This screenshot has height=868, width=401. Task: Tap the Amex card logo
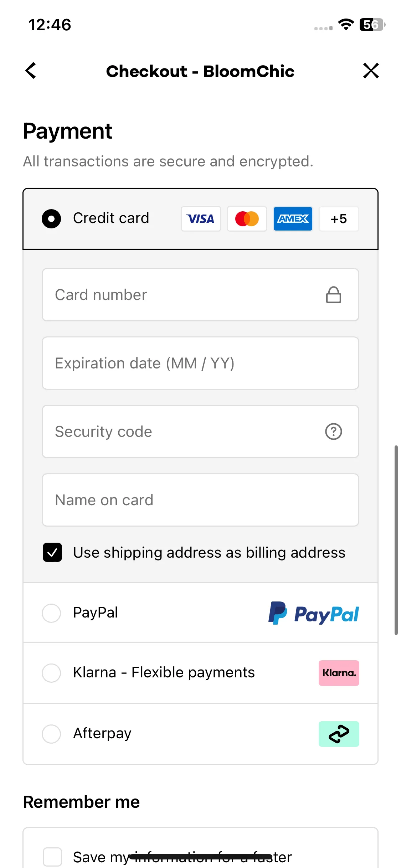[x=293, y=219]
